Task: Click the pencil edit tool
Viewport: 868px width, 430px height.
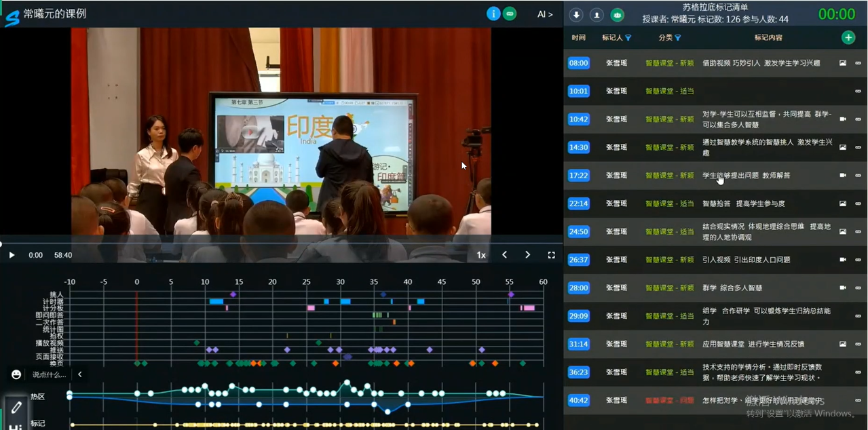Action: [x=16, y=407]
